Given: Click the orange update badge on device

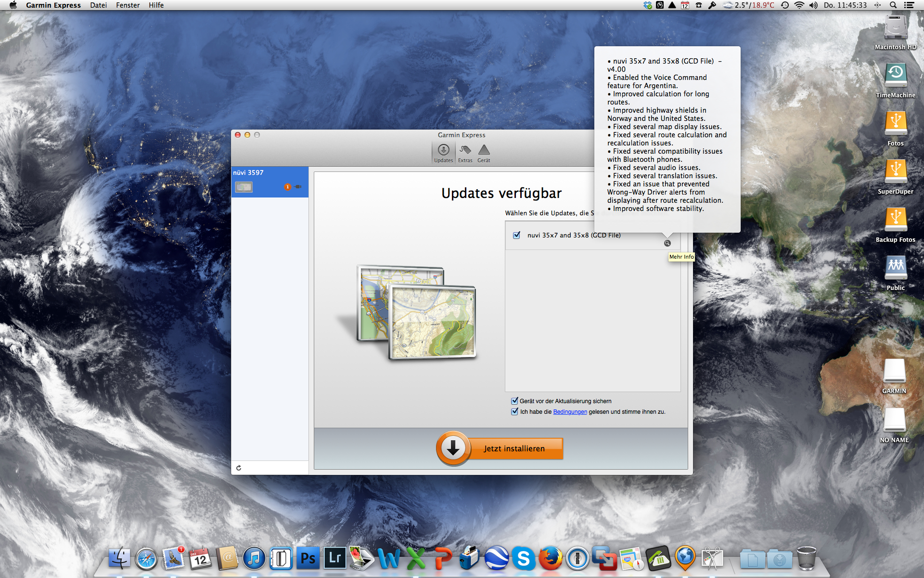Looking at the screenshot, I should 287,187.
